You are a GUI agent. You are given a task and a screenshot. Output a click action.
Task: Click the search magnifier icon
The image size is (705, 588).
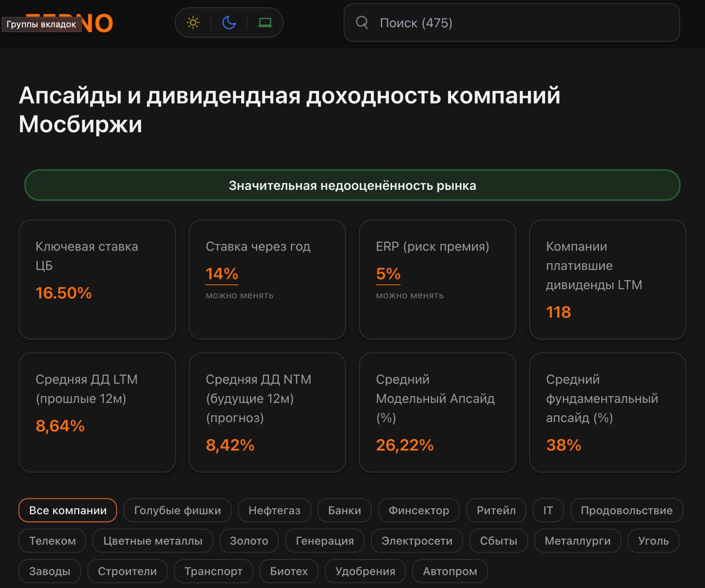point(362,23)
